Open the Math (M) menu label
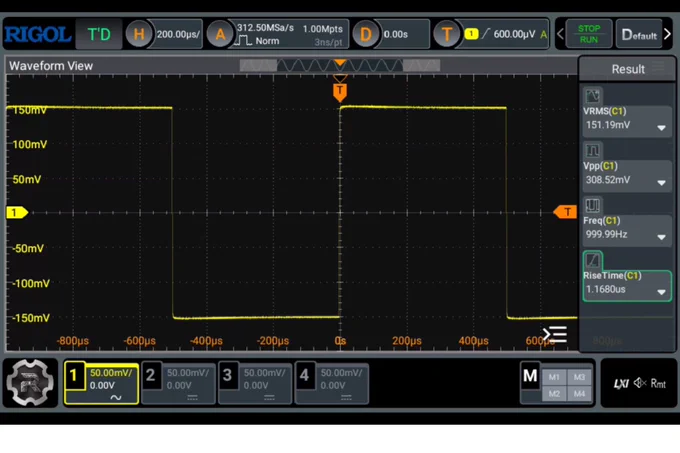Screen dimensions: 680x453 (530, 375)
